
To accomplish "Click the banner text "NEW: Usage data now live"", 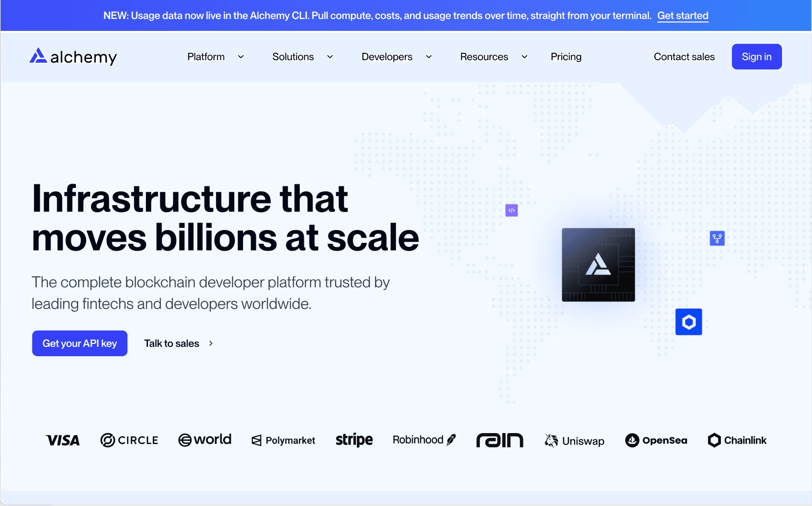I will point(167,15).
